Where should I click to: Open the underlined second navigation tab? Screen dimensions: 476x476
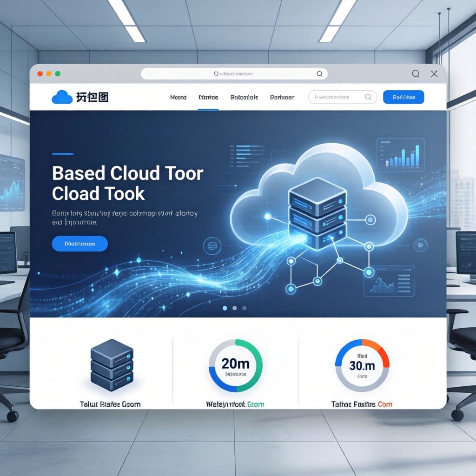[x=208, y=98]
